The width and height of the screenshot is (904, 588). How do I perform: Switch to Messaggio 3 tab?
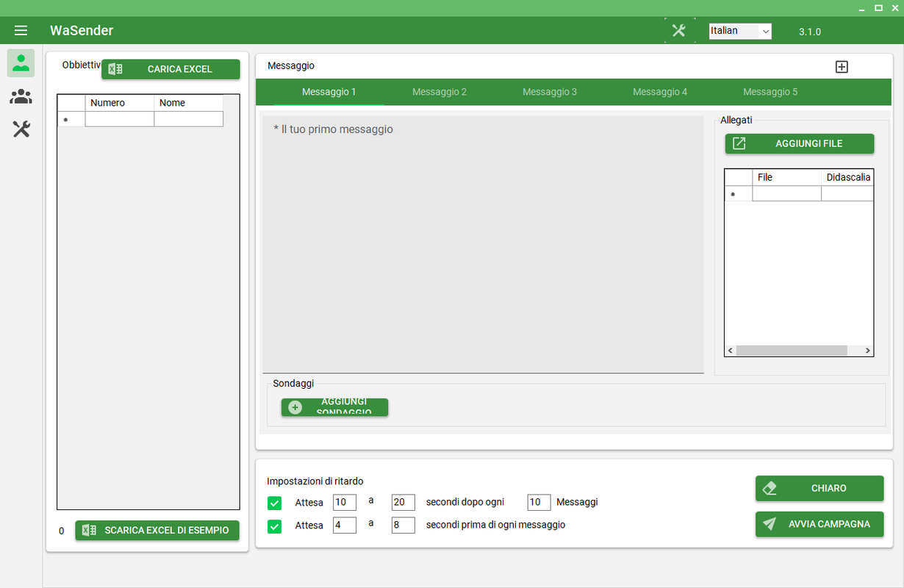(550, 92)
